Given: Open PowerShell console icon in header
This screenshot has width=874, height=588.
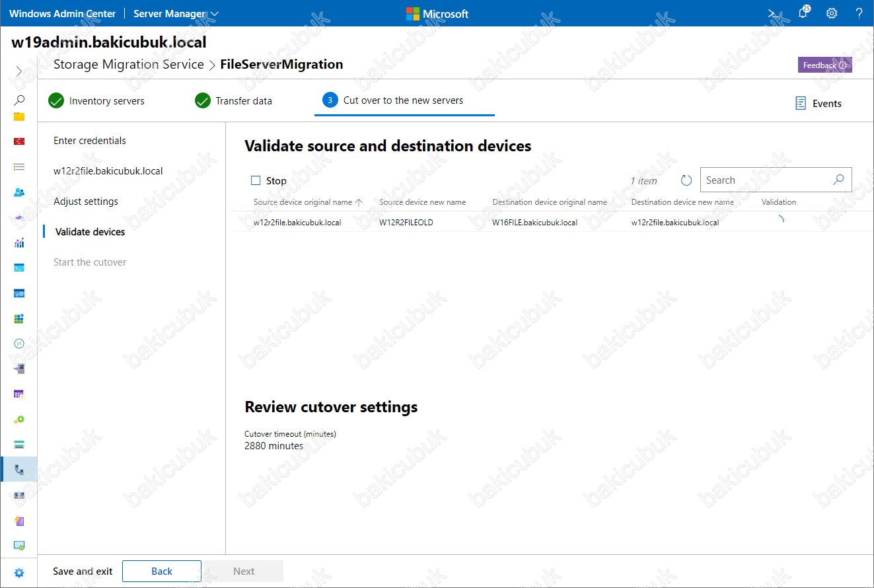Looking at the screenshot, I should pos(773,13).
